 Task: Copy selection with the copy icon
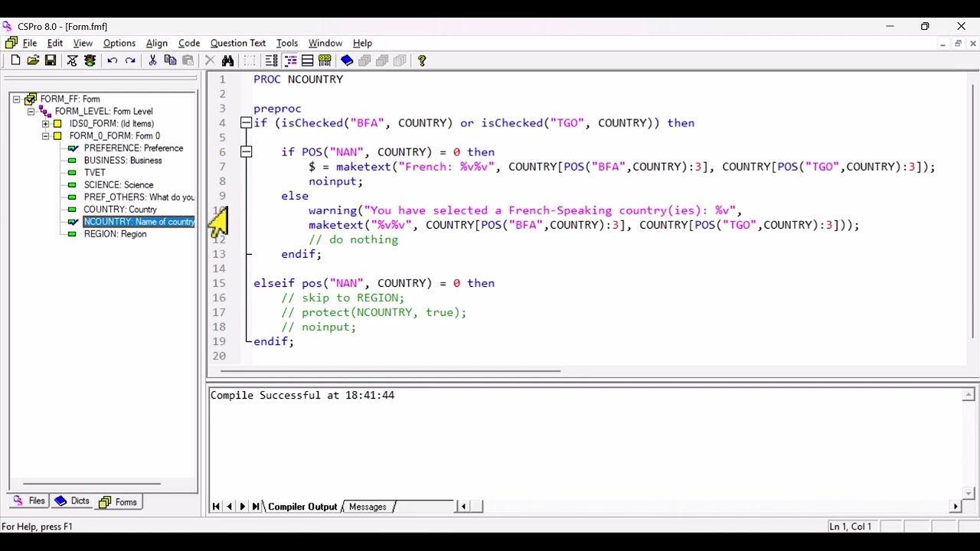point(170,60)
